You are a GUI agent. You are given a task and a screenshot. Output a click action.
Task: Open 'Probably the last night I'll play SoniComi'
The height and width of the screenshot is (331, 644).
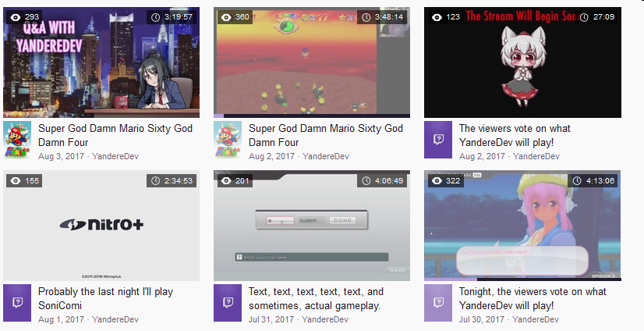105,298
